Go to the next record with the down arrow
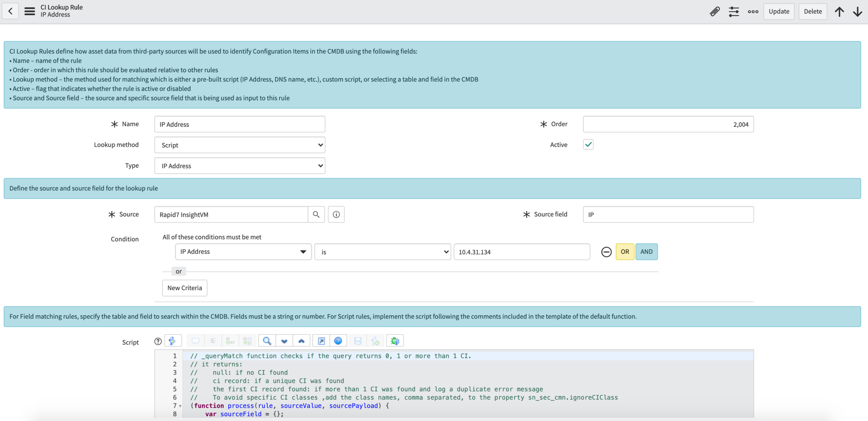The height and width of the screenshot is (421, 868). tap(857, 11)
